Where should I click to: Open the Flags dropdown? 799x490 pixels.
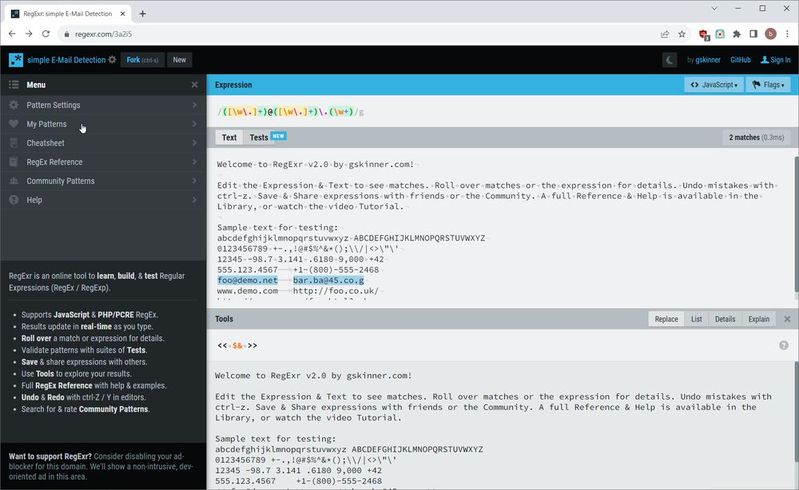(x=768, y=85)
